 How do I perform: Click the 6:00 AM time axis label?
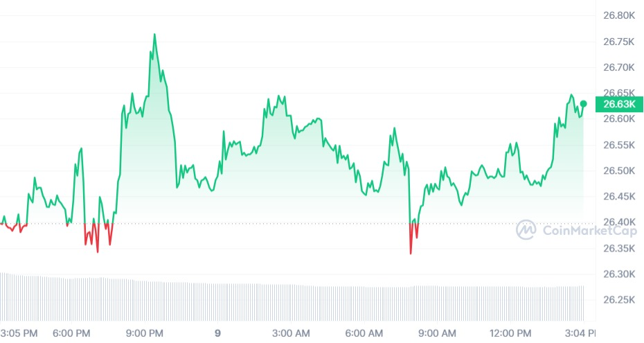click(364, 333)
